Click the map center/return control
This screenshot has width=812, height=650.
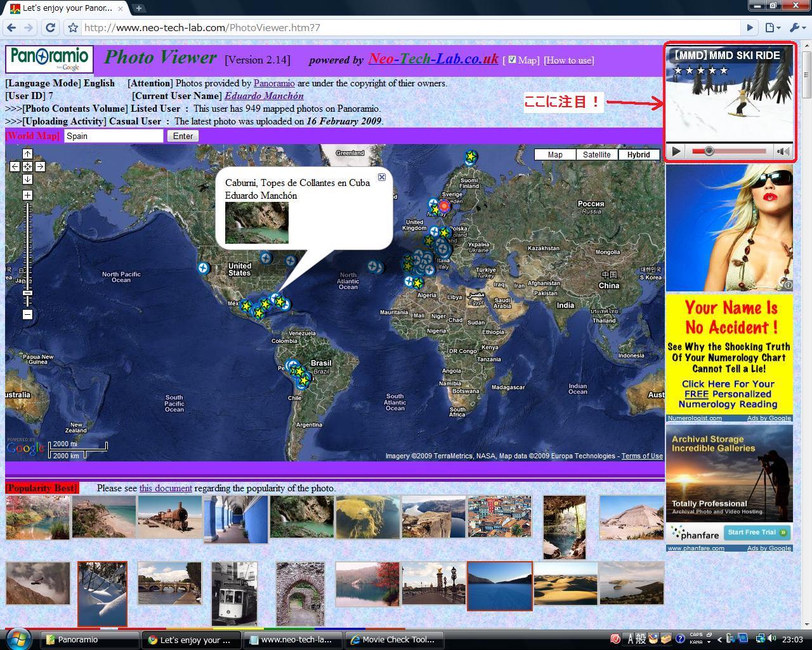27,166
